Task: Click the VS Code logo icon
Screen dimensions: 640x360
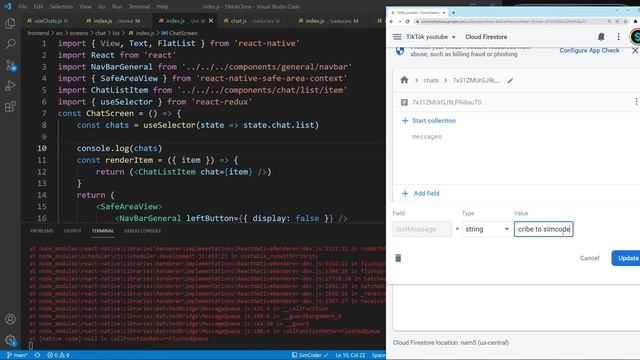Action: tap(7, 7)
